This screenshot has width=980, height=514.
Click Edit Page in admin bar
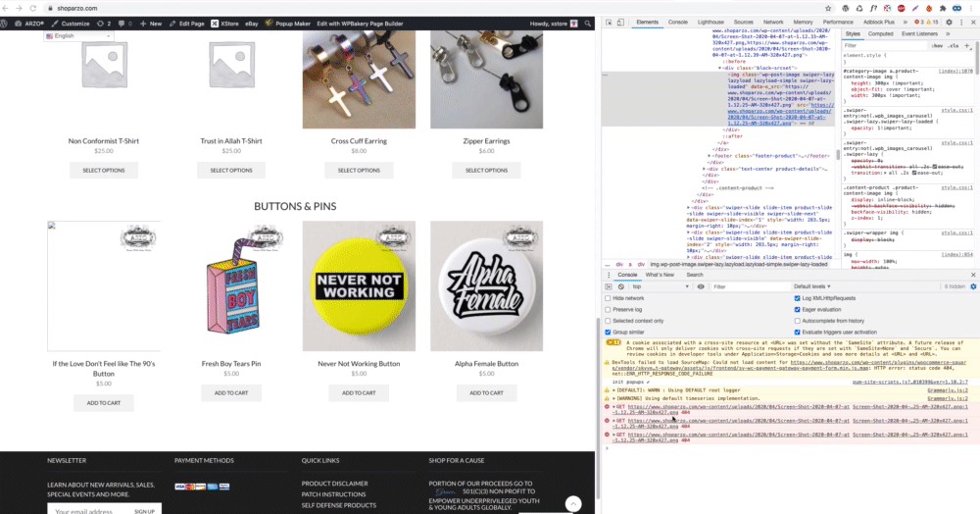[187, 24]
